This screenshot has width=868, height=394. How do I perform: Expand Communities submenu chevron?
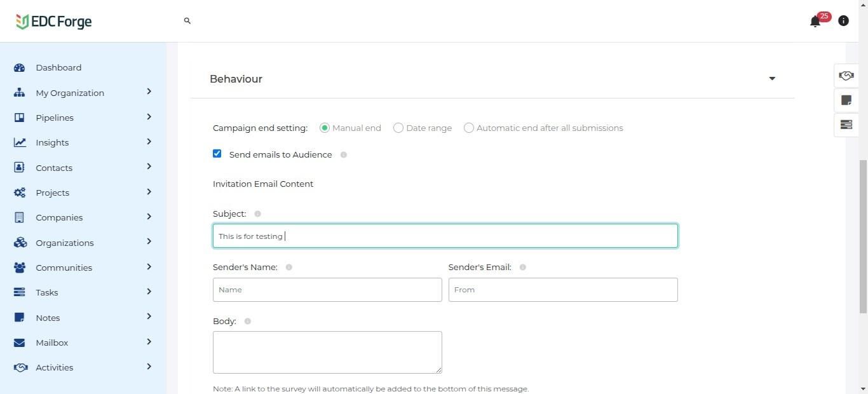pyautogui.click(x=149, y=267)
